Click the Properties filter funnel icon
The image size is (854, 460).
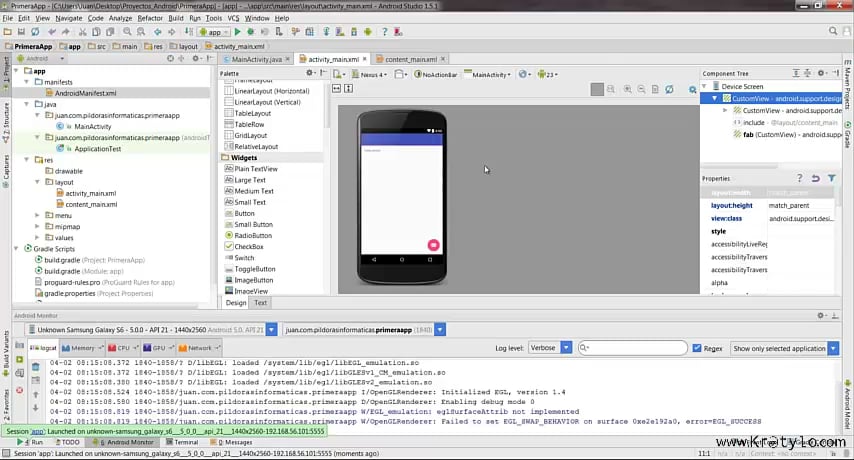coord(832,178)
